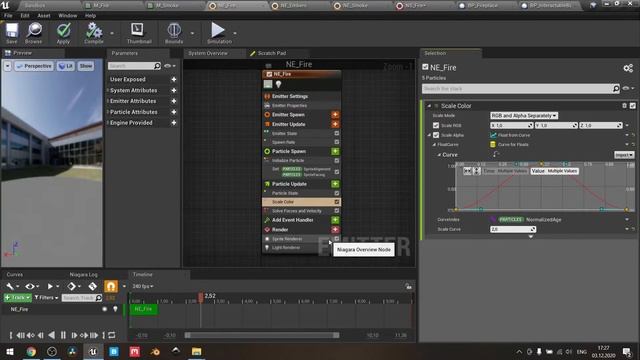Open selection panel gear settings
This screenshot has height=360, width=640.
628,68
